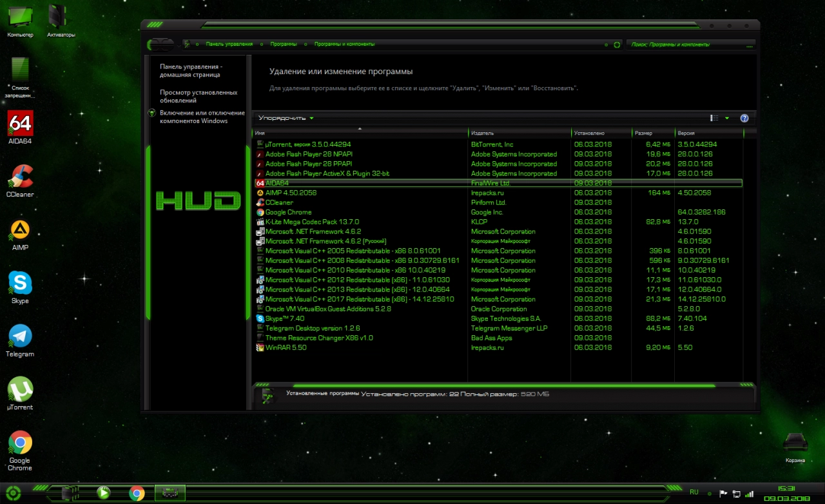Sort by the Версия column header
The height and width of the screenshot is (504, 825).
click(x=709, y=133)
